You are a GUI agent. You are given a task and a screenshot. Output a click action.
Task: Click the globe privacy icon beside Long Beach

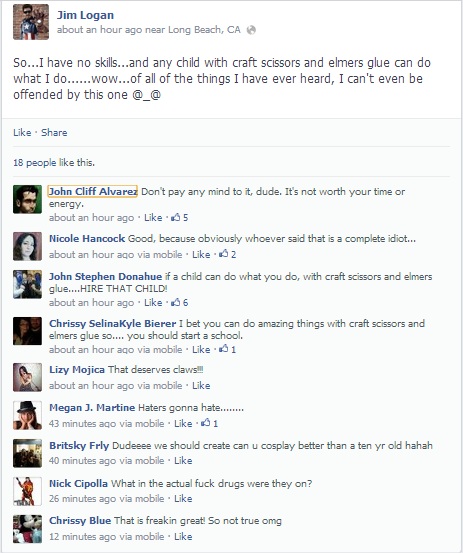tap(251, 30)
